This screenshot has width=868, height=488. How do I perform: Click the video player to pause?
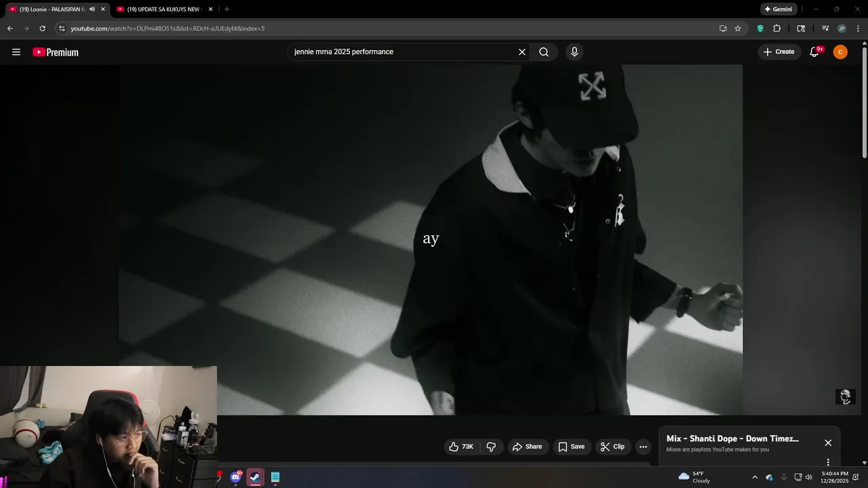[x=431, y=239]
